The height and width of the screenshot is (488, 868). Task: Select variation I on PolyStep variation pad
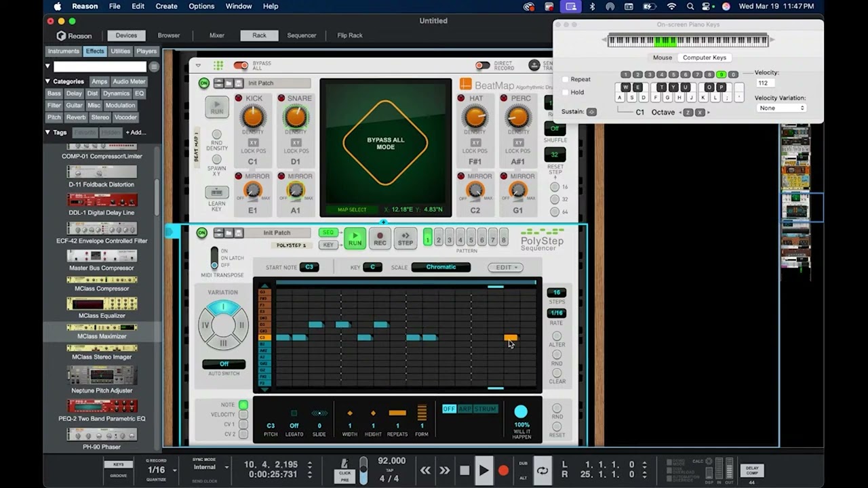tap(223, 308)
